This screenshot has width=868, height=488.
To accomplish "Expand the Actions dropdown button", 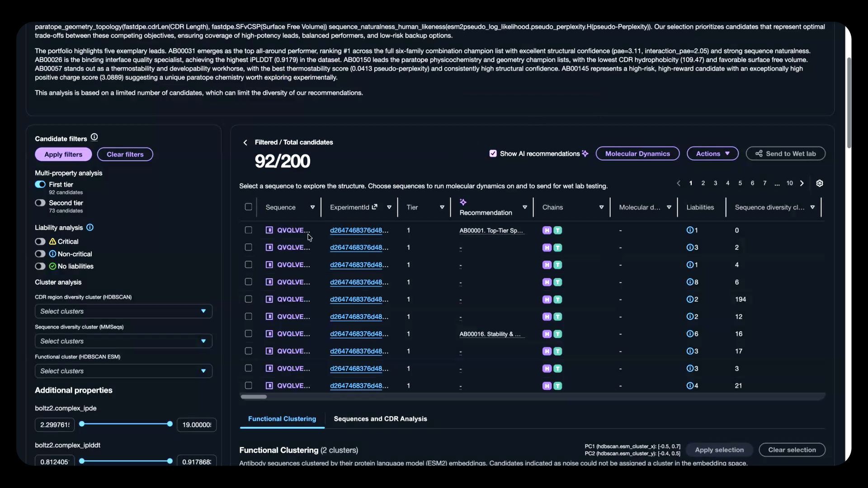I will (712, 154).
